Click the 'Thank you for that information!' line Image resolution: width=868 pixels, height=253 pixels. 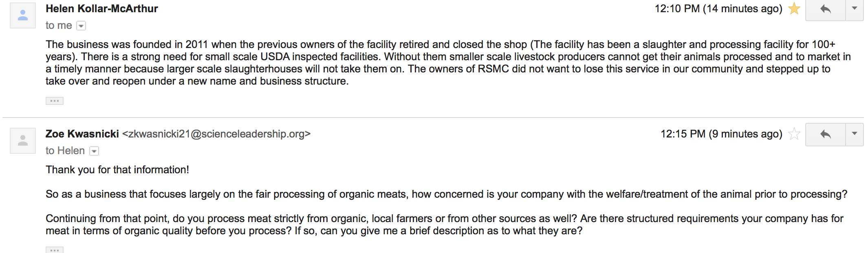point(117,170)
